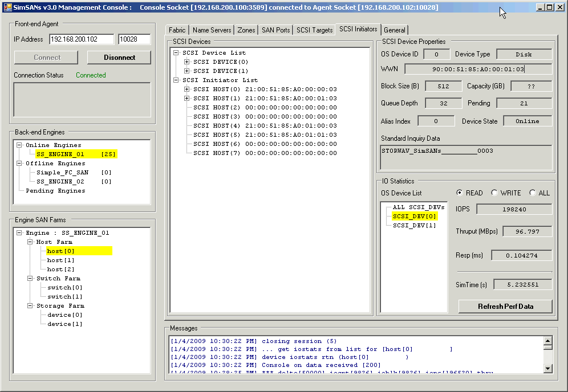568x392 pixels.
Task: Open the General tab
Action: pyautogui.click(x=394, y=30)
